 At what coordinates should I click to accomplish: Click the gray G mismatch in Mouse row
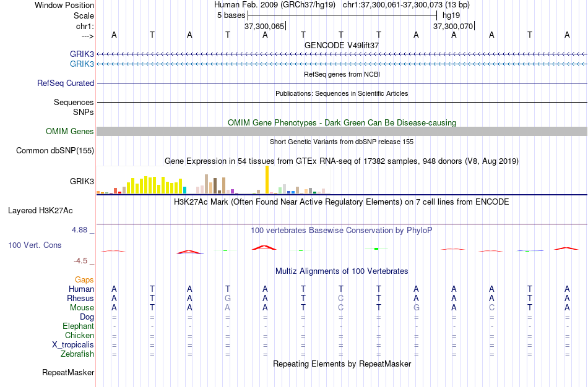click(x=417, y=308)
